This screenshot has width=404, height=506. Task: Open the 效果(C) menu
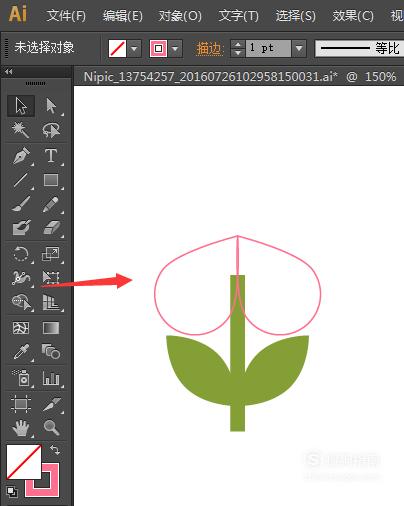[x=353, y=16]
